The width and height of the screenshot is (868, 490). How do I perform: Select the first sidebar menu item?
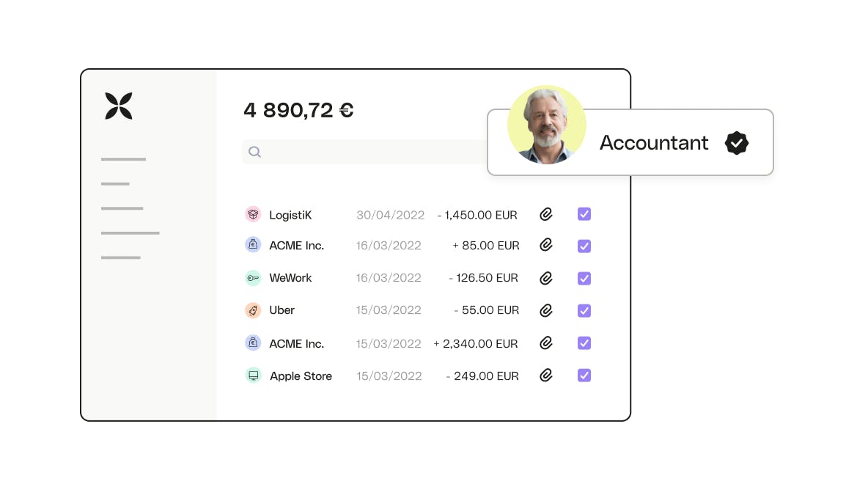tap(123, 159)
